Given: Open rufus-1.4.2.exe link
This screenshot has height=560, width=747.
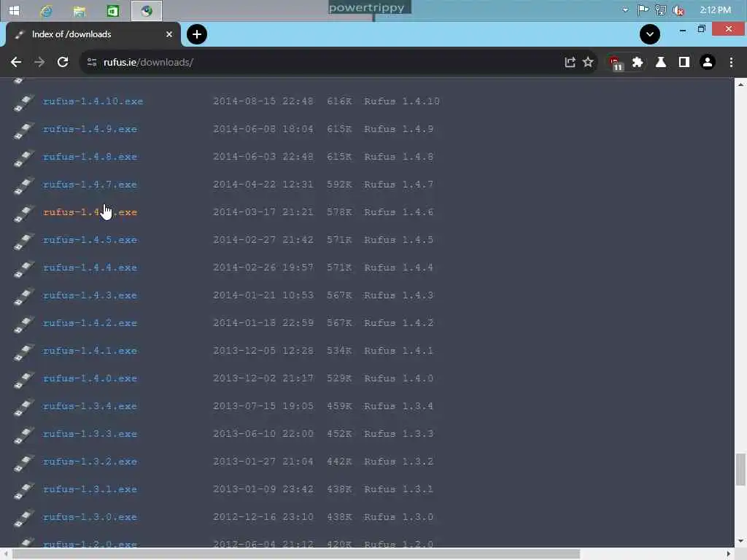Looking at the screenshot, I should point(90,323).
